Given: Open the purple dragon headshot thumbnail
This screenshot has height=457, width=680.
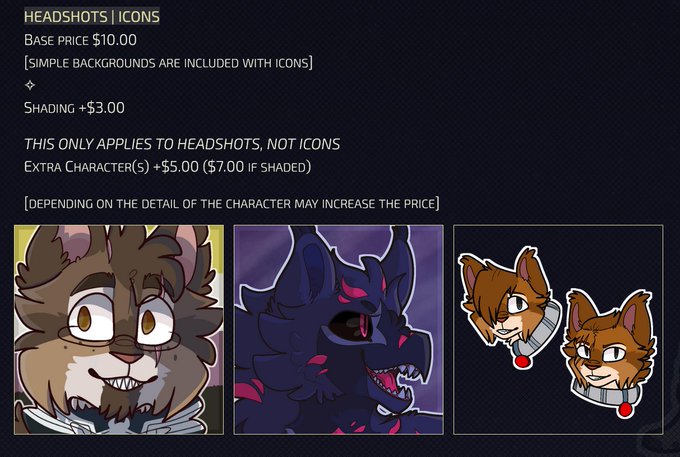Looking at the screenshot, I should tap(338, 330).
